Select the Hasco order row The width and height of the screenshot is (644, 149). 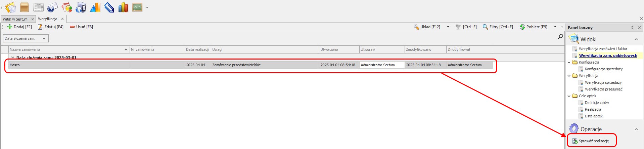pos(67,65)
